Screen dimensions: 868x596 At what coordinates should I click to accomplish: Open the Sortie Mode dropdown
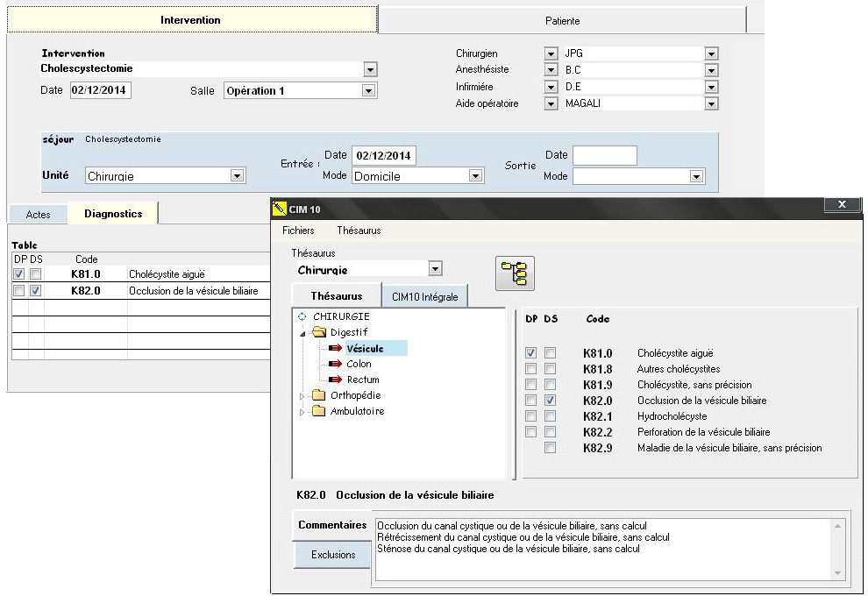click(x=696, y=176)
